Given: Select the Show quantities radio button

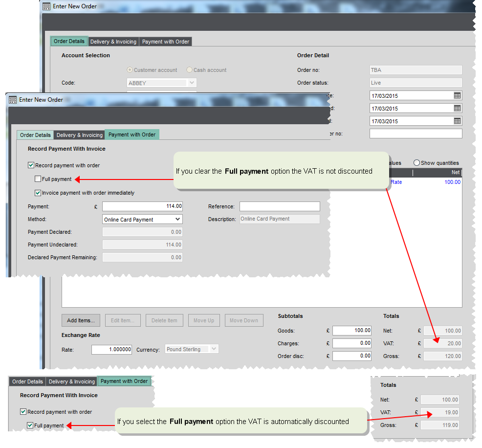Looking at the screenshot, I should pos(416,163).
